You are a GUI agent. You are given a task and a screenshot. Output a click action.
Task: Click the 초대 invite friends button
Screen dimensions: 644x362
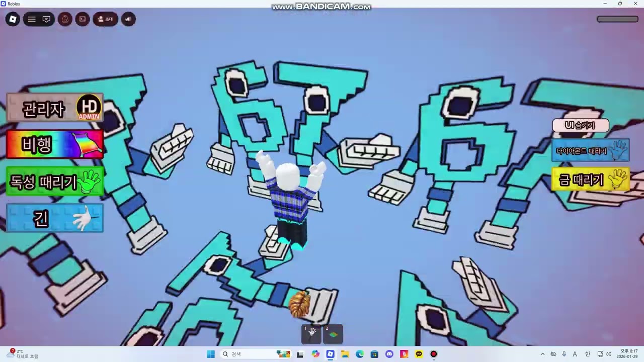[x=105, y=19]
